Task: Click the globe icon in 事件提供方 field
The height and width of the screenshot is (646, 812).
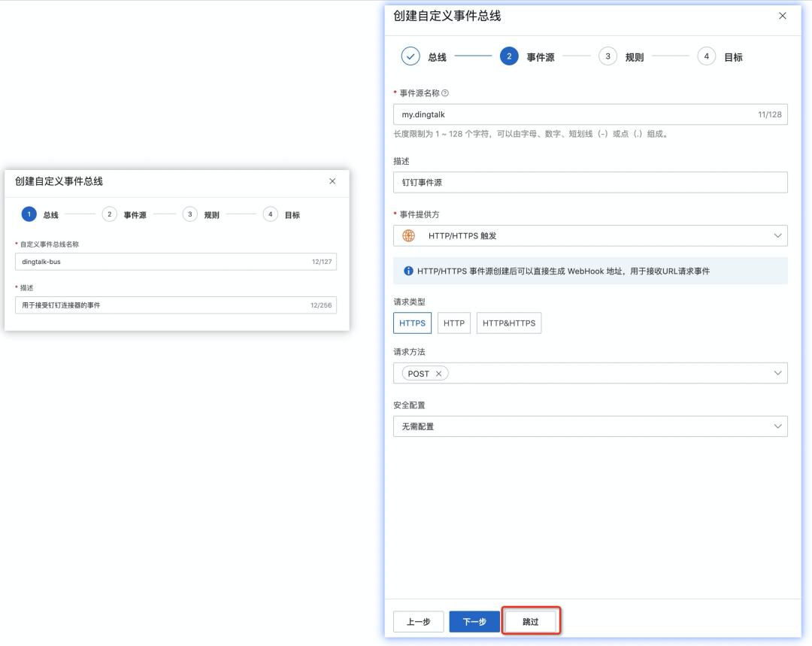Action: pos(408,235)
